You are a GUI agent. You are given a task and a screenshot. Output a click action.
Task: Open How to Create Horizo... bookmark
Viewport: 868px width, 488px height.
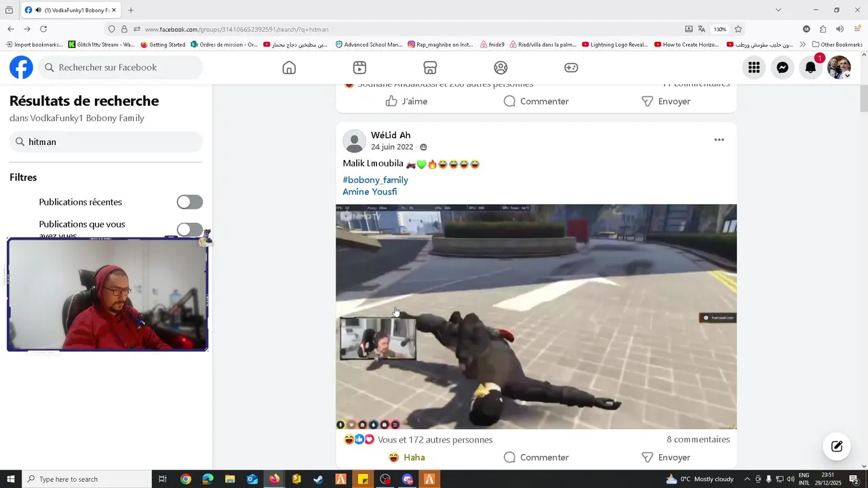click(688, 45)
